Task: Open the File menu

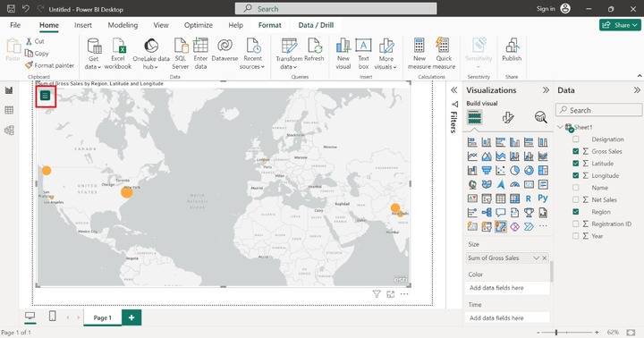Action: [x=15, y=25]
